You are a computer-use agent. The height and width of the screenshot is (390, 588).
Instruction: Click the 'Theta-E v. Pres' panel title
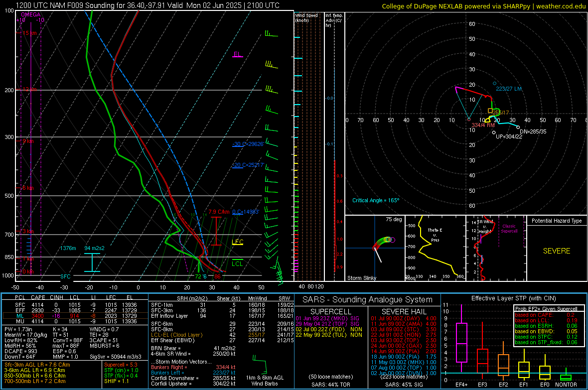(435, 235)
